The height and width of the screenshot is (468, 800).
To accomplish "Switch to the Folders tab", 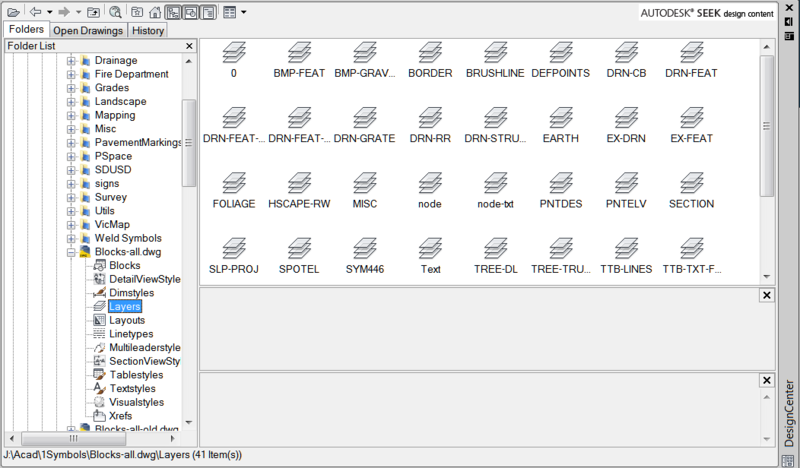I will (26, 29).
